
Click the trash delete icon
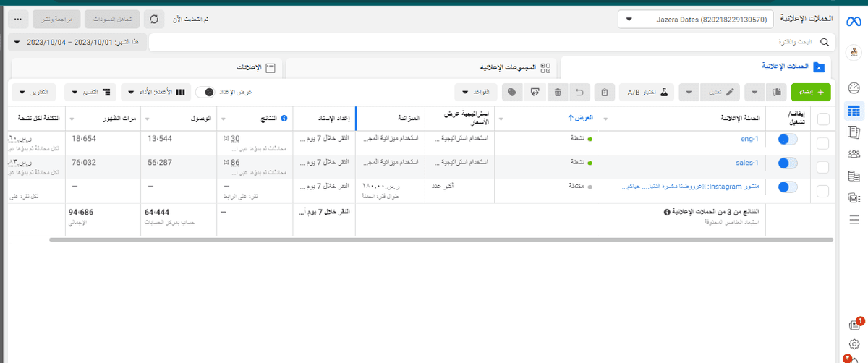click(558, 92)
